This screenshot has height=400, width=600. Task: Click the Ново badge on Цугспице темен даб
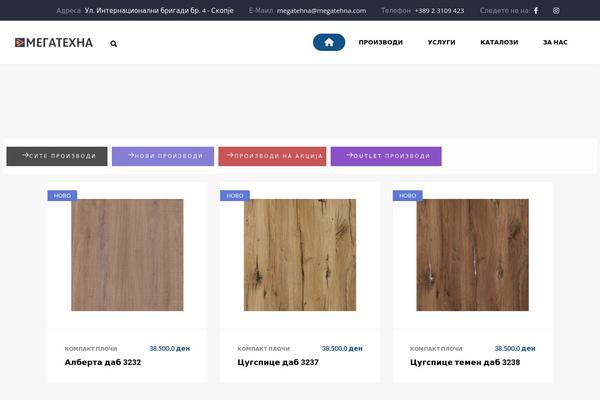[408, 196]
